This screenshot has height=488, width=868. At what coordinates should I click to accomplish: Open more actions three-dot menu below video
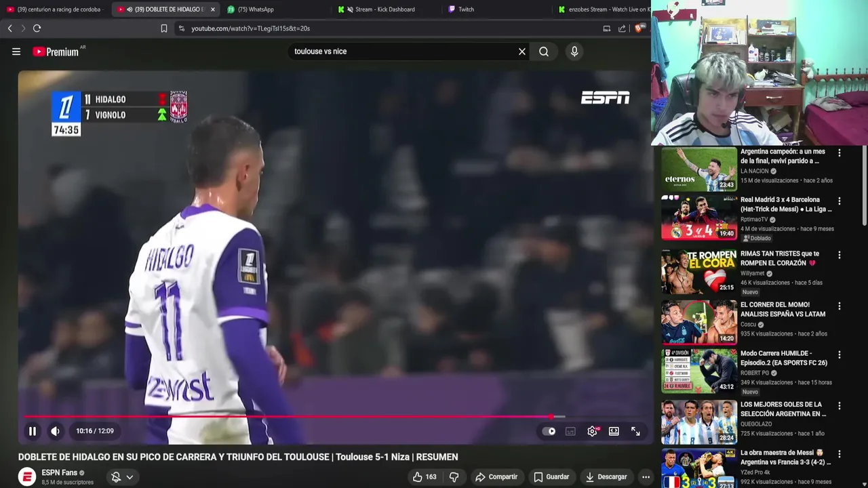click(646, 477)
